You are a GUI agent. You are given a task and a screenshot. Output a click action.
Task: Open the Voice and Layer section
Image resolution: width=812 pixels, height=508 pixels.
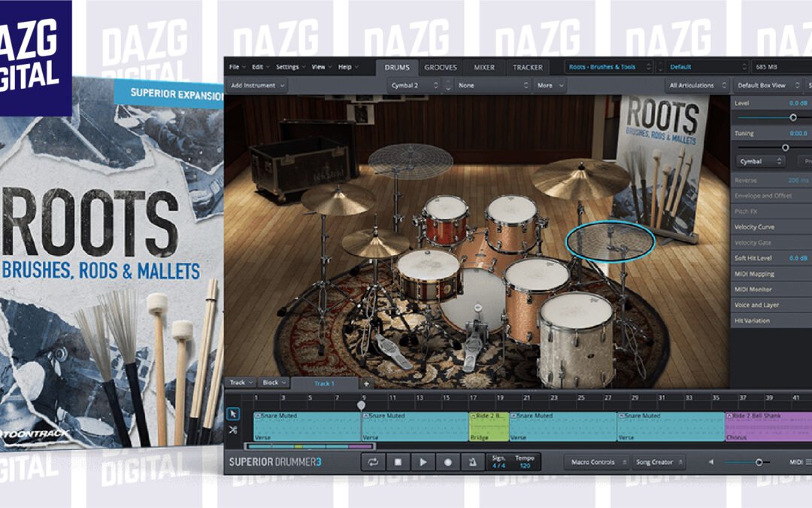[771, 305]
